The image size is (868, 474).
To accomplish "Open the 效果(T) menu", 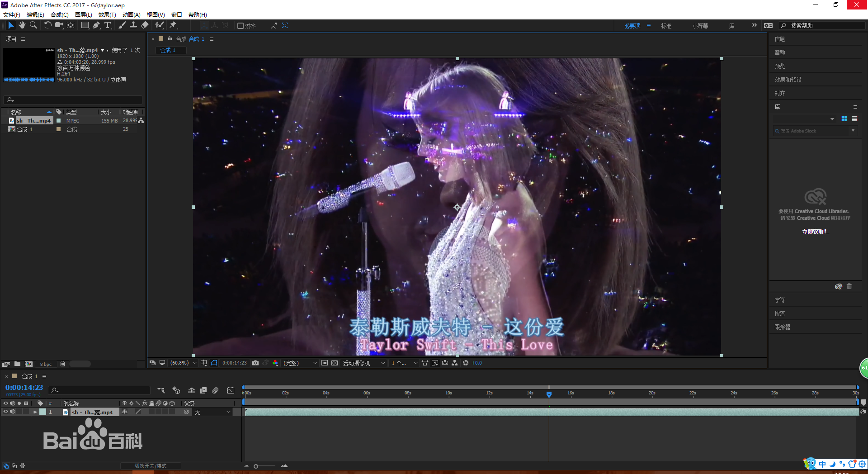I will point(107,14).
